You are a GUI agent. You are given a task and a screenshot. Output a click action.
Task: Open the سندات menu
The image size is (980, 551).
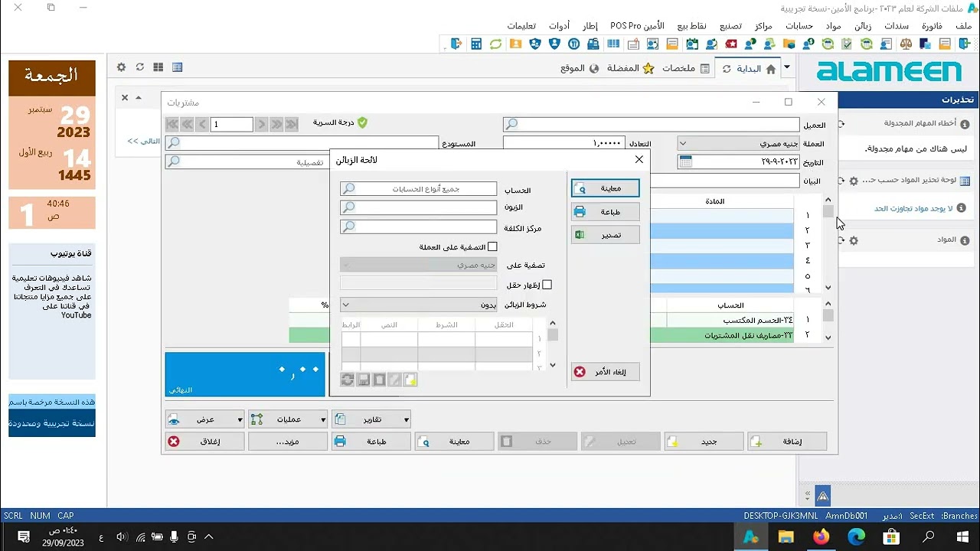[896, 25]
